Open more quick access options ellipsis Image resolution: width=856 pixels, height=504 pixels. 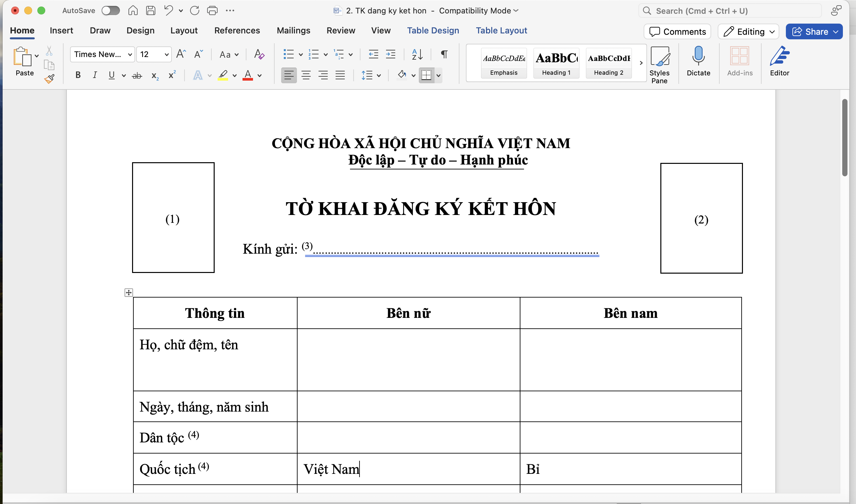coord(230,10)
